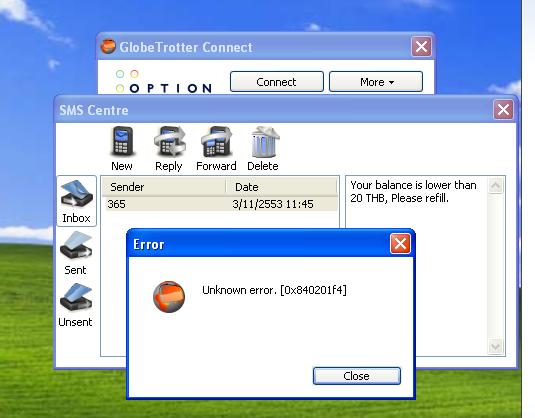The width and height of the screenshot is (535, 418).
Task: Open the Sent folder
Action: click(x=75, y=253)
